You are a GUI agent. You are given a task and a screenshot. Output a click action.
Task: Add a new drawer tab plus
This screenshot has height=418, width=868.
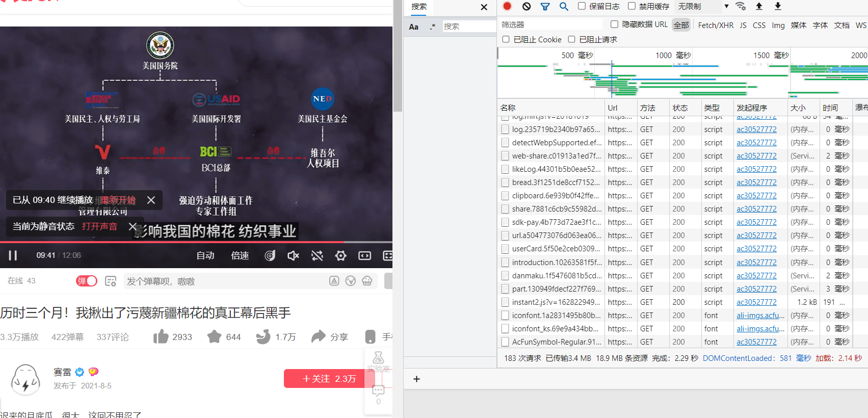point(416,379)
